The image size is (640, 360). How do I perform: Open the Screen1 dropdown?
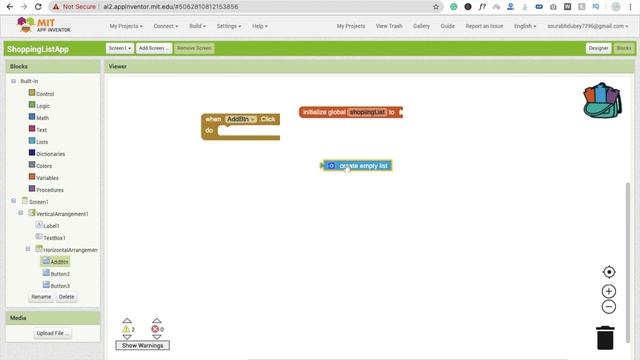pyautogui.click(x=120, y=48)
